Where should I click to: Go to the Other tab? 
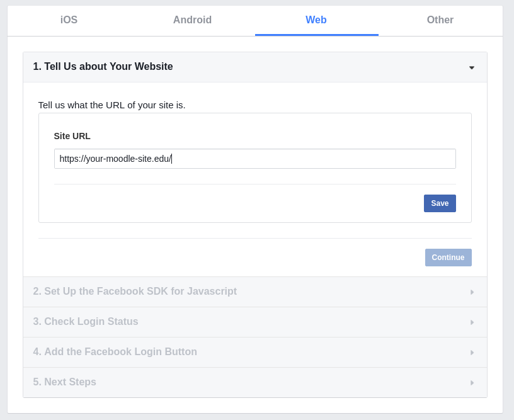click(440, 20)
